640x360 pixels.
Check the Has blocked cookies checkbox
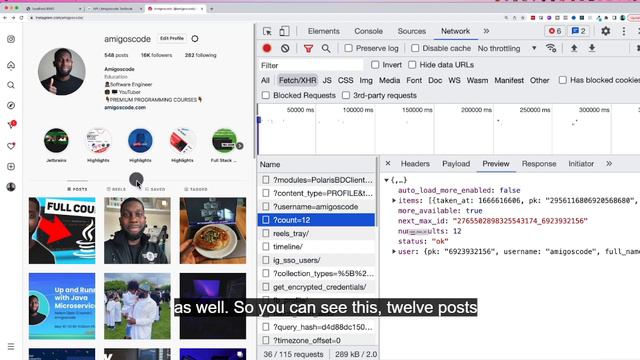tap(562, 80)
